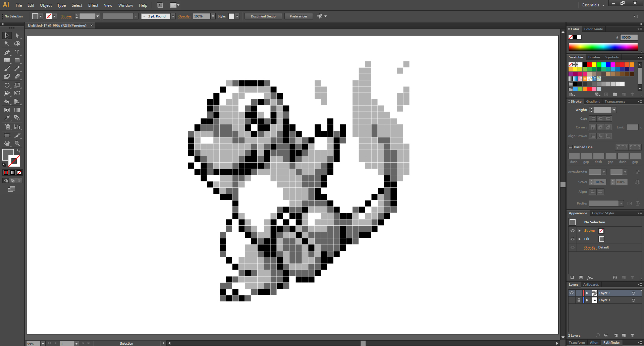Swap fill and stroke colors arrow

tap(19, 151)
